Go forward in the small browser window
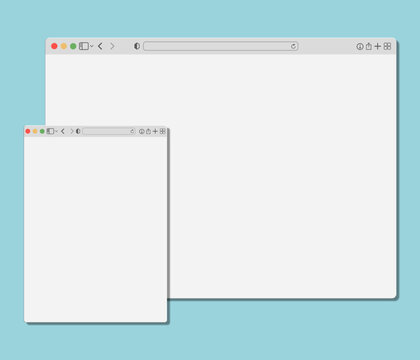The width and height of the screenshot is (420, 360). [x=72, y=131]
